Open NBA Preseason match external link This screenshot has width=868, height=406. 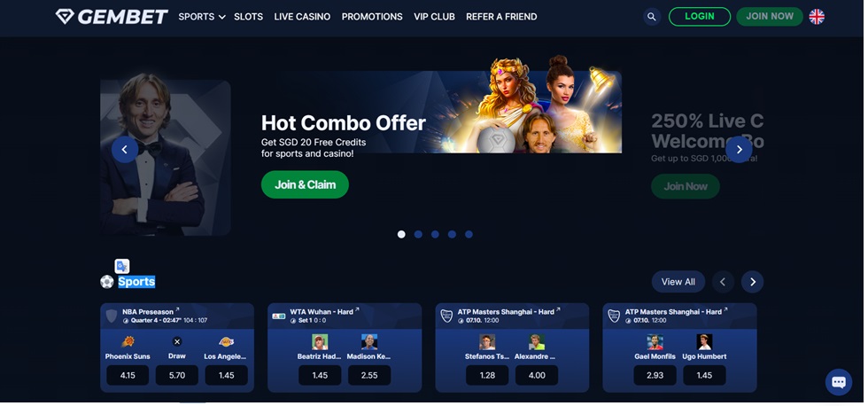coord(178,309)
